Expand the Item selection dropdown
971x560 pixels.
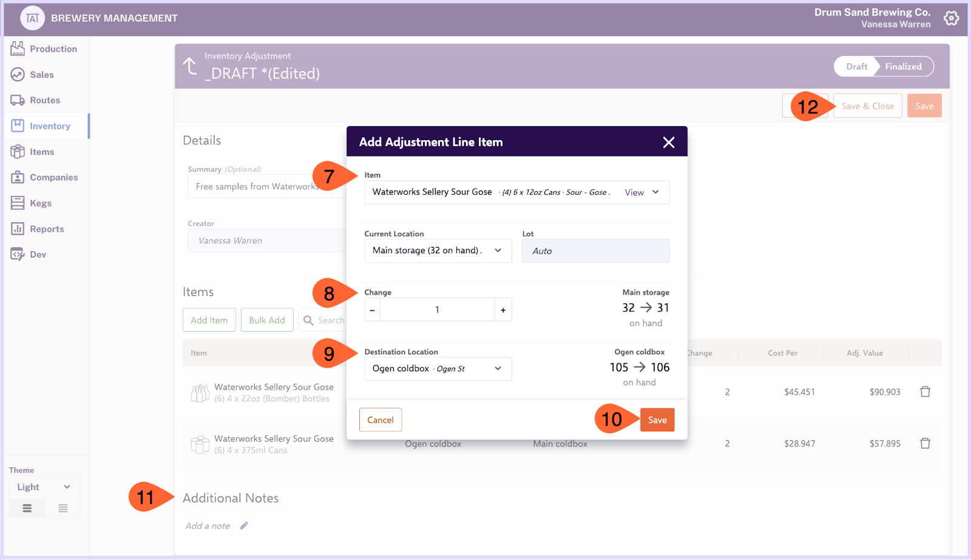pos(655,192)
